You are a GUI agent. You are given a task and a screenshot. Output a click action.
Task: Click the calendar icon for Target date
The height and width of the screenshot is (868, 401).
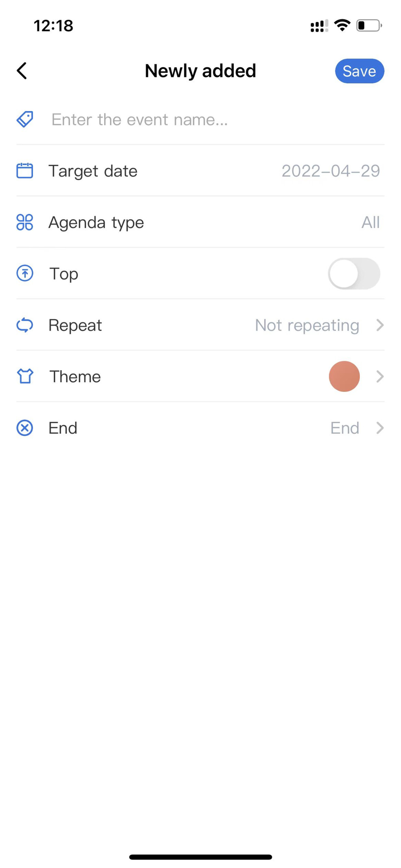25,171
